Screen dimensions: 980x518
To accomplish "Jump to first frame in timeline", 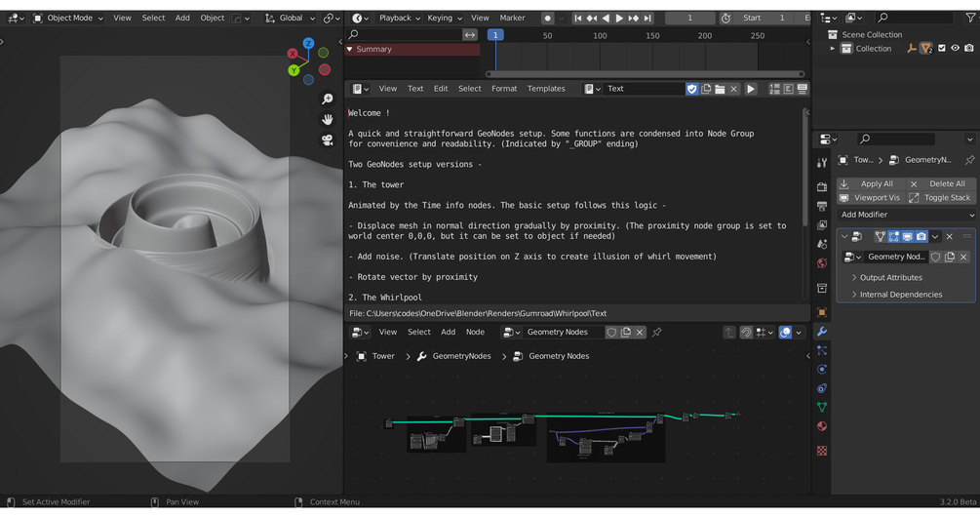I will pyautogui.click(x=578, y=19).
